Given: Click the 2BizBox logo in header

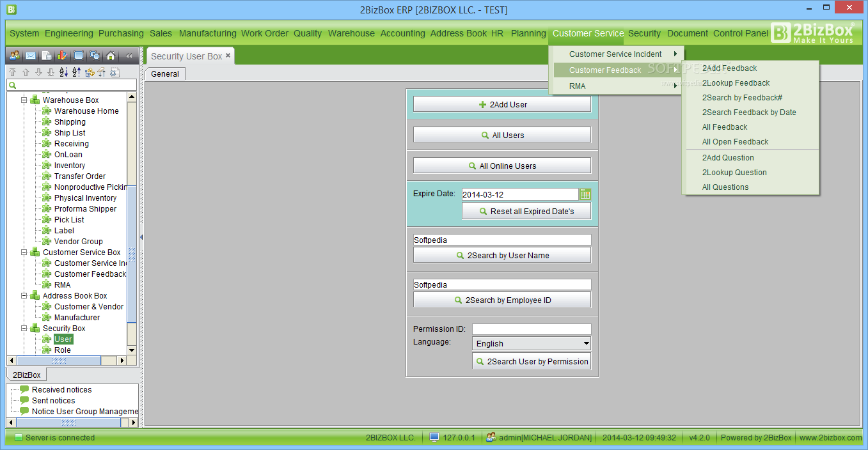Looking at the screenshot, I should (812, 33).
